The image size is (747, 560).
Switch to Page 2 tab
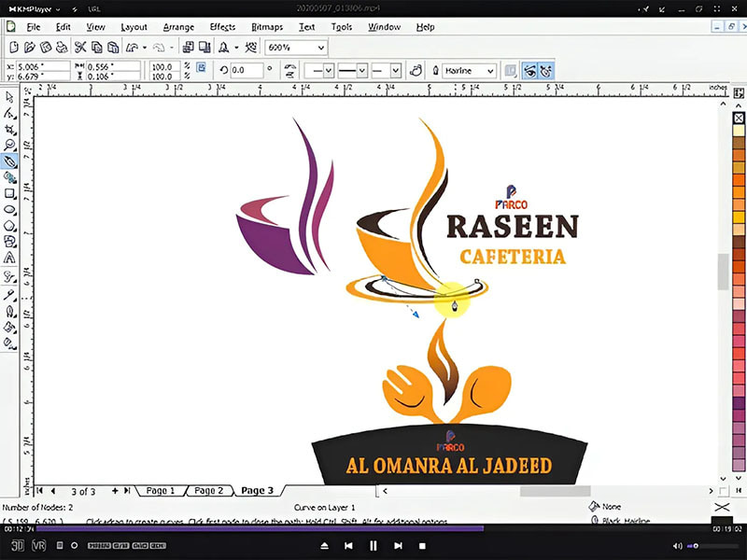208,491
